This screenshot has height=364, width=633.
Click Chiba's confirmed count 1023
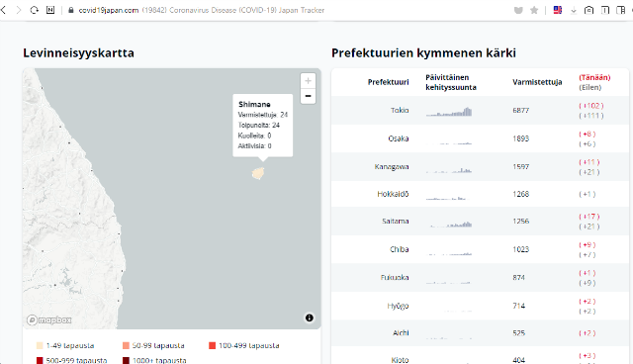point(521,249)
